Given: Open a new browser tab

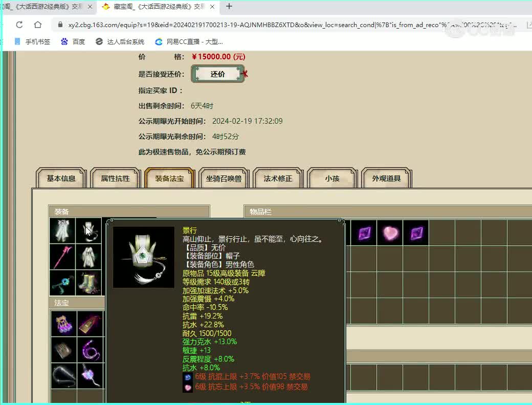Looking at the screenshot, I should pos(229,7).
